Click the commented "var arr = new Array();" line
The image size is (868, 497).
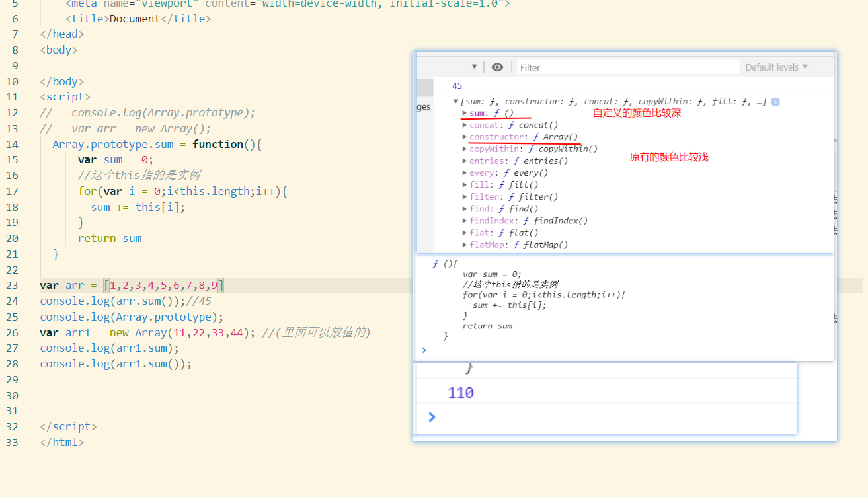tap(125, 129)
